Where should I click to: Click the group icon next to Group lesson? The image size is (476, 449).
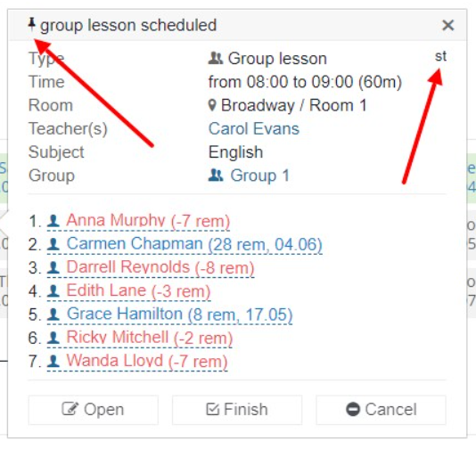coord(216,58)
